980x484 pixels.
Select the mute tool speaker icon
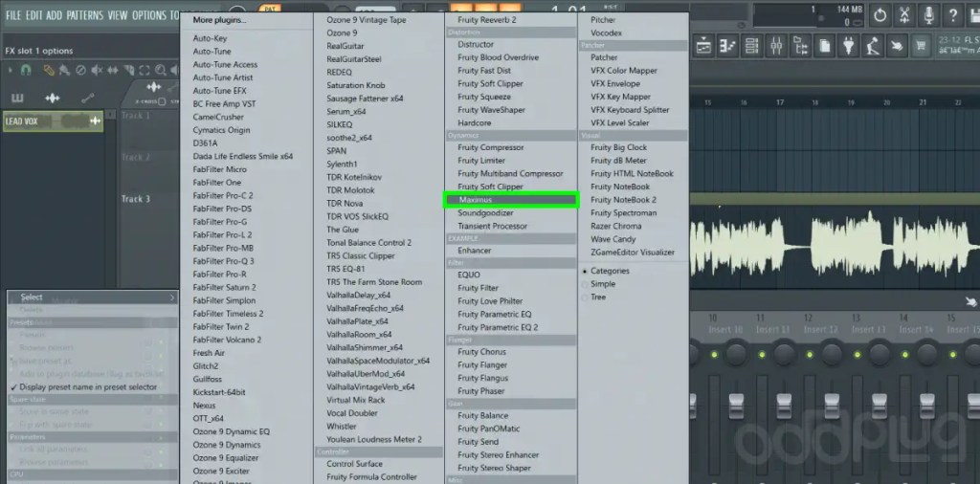coord(97,71)
